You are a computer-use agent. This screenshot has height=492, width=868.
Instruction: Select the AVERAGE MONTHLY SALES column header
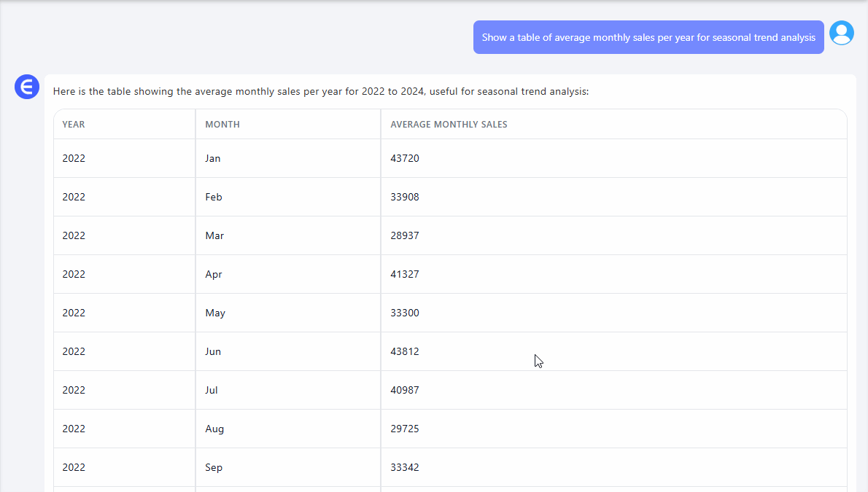pos(449,125)
